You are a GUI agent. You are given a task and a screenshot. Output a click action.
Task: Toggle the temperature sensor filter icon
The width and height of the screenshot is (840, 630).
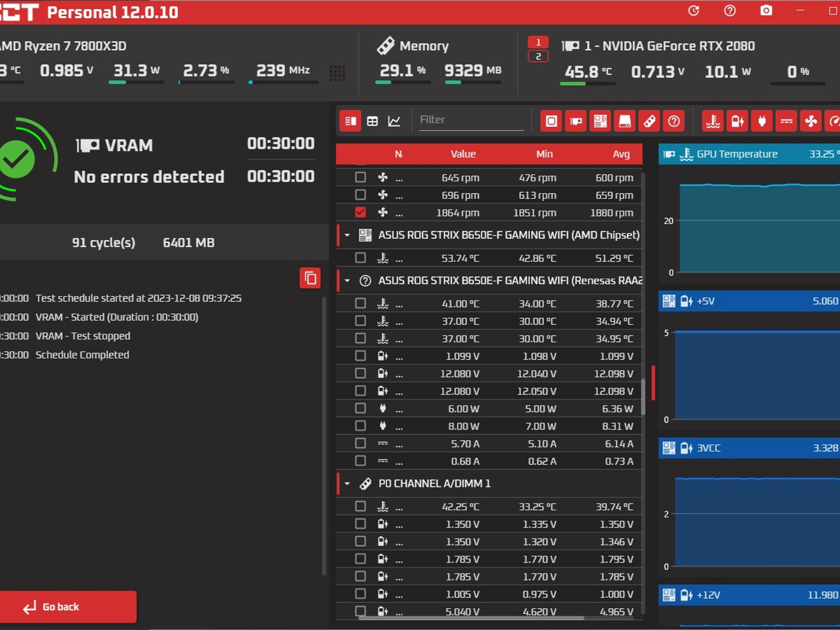713,121
